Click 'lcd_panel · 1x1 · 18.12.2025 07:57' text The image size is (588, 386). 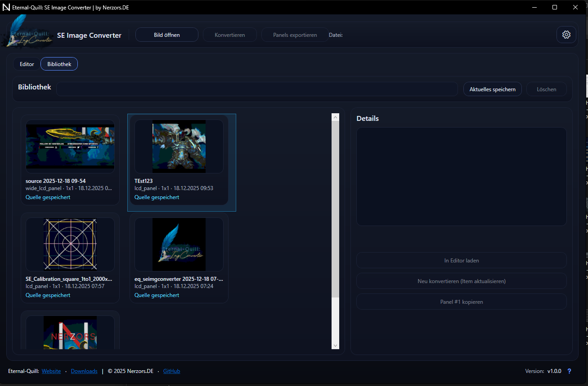[x=65, y=286]
